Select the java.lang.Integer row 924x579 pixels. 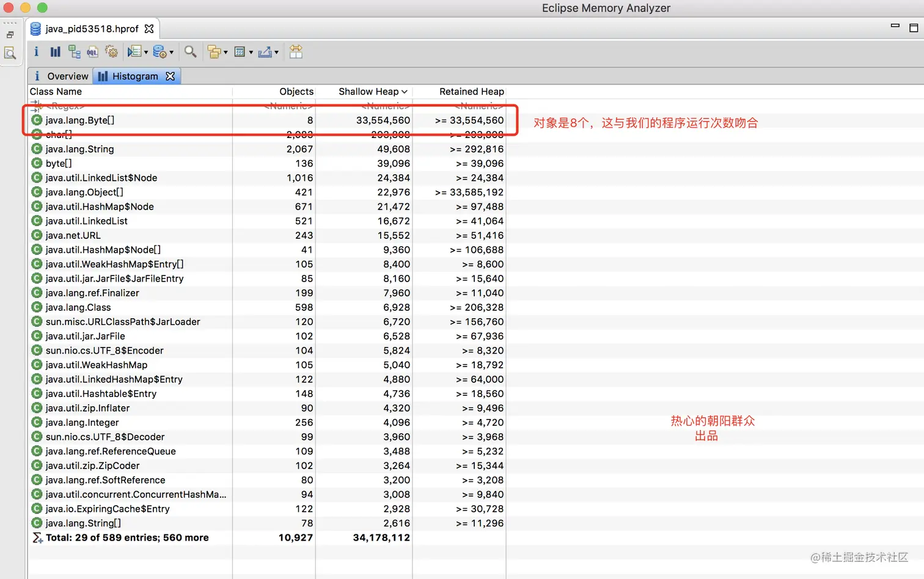click(267, 423)
